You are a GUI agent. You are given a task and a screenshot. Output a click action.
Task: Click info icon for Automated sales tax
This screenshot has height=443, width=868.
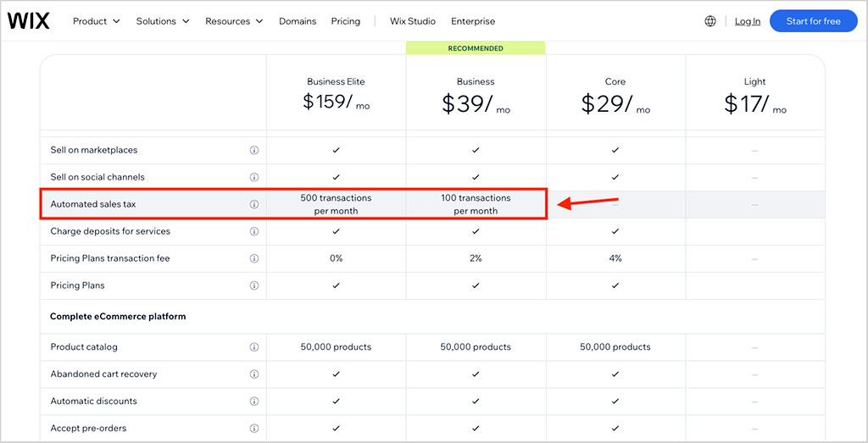254,204
